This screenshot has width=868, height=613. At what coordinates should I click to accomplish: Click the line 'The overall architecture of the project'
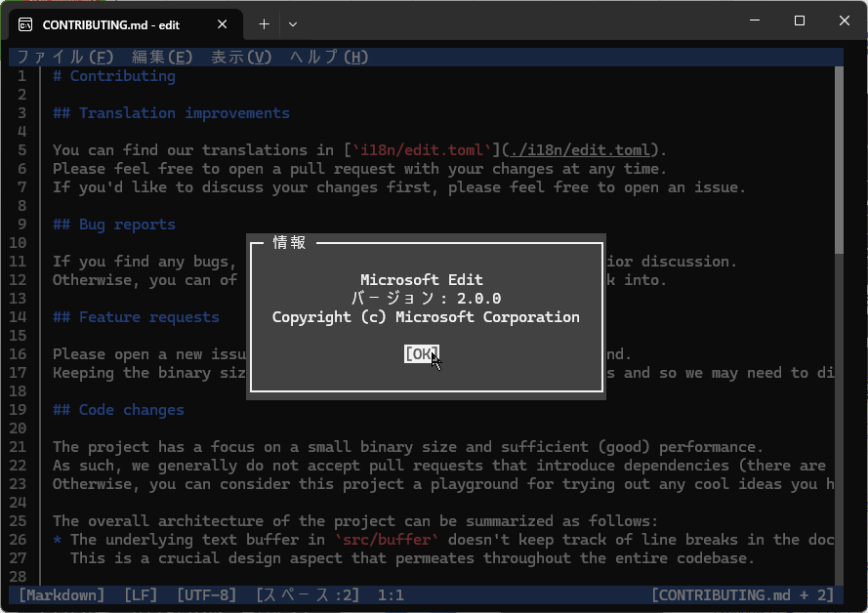click(x=355, y=521)
